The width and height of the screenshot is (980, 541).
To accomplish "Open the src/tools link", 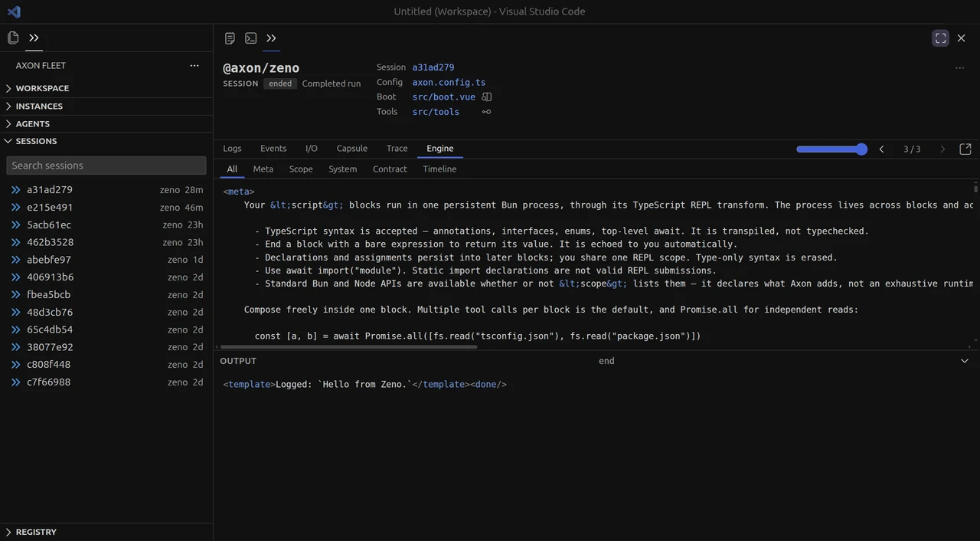I will 436,112.
